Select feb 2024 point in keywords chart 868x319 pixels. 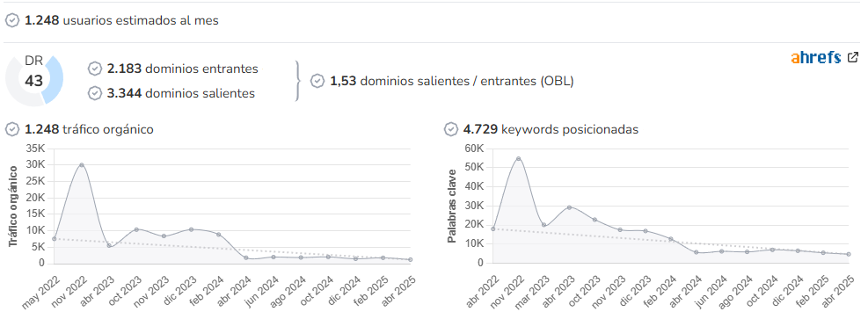[x=671, y=239]
